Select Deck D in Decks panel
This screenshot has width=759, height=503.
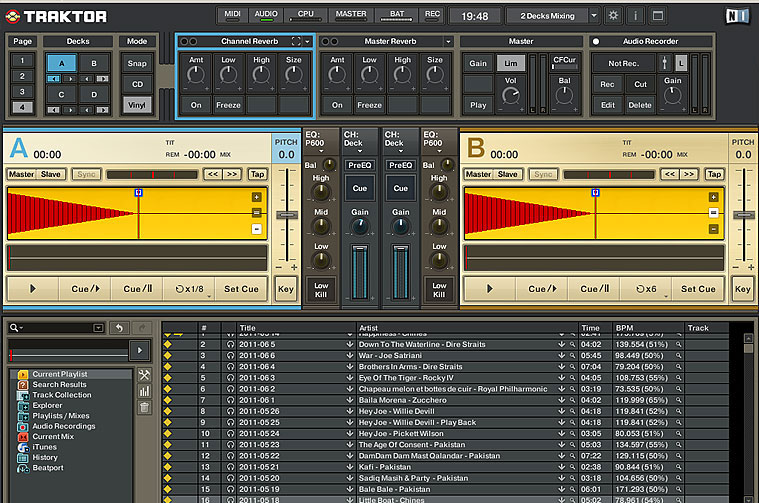tap(94, 94)
